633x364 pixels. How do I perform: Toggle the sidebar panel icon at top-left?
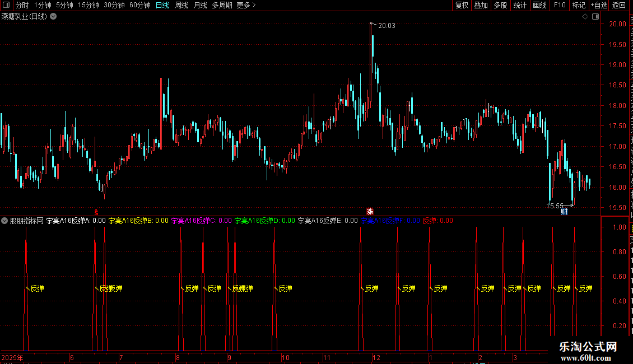click(6, 5)
